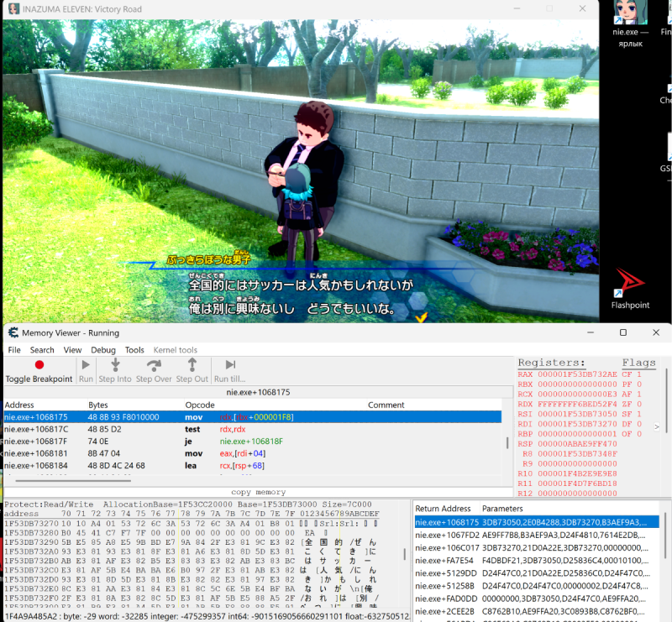Click the INAZUMA ELEVEN window title icon
This screenshot has width=672, height=622.
pyautogui.click(x=13, y=8)
